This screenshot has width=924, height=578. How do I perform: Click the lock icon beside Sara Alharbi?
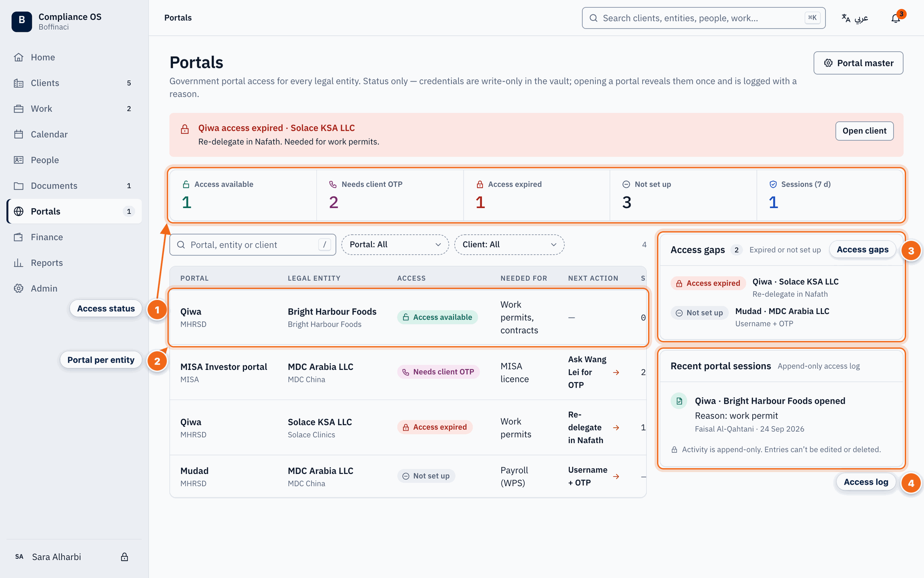124,557
